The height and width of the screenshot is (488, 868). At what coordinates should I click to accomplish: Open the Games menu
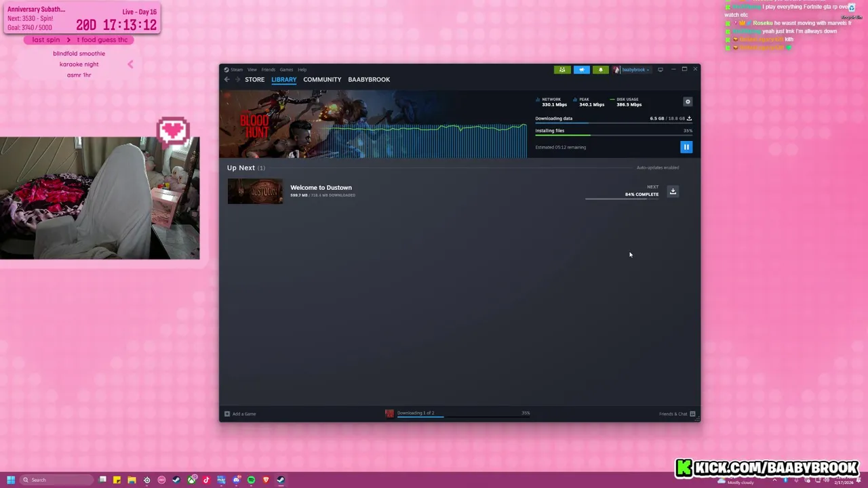point(286,69)
